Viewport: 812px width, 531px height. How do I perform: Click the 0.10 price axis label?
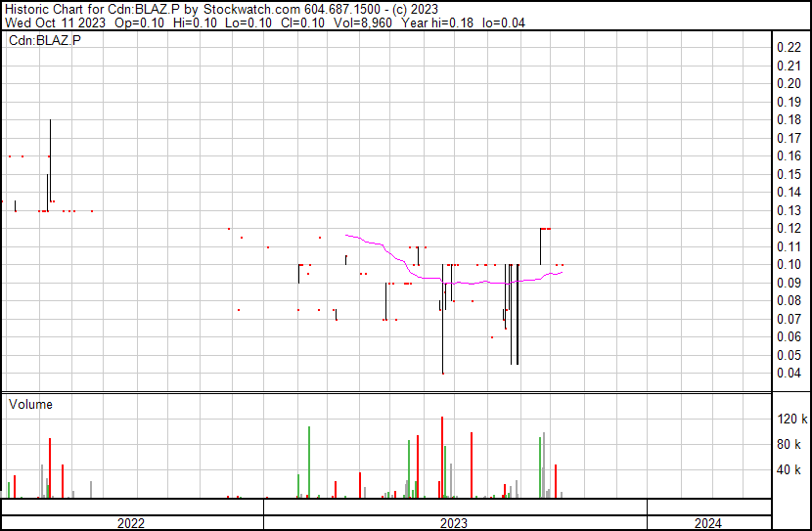coord(788,265)
